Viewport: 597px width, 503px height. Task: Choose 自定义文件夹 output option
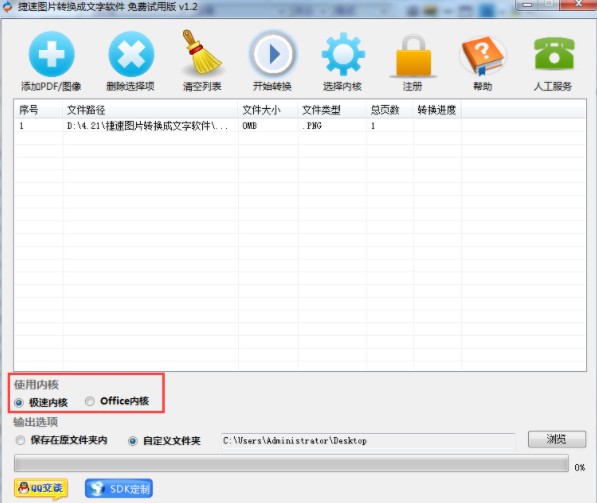tap(132, 441)
